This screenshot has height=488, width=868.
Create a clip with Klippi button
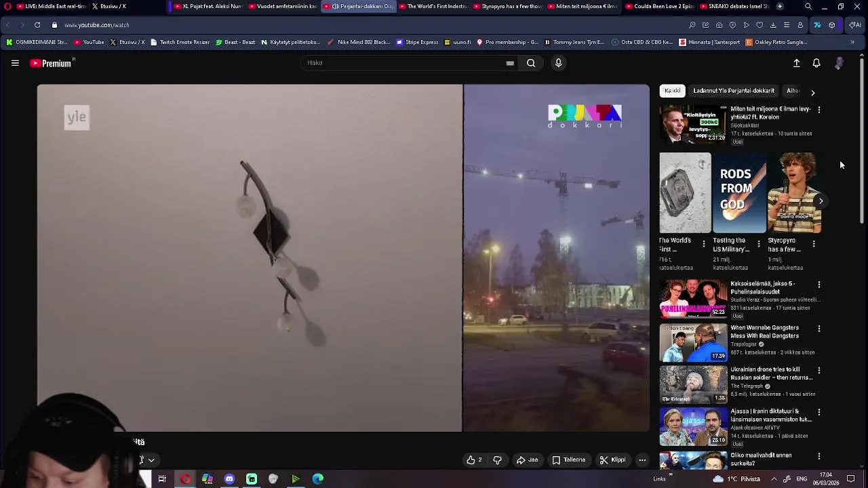[612, 460]
